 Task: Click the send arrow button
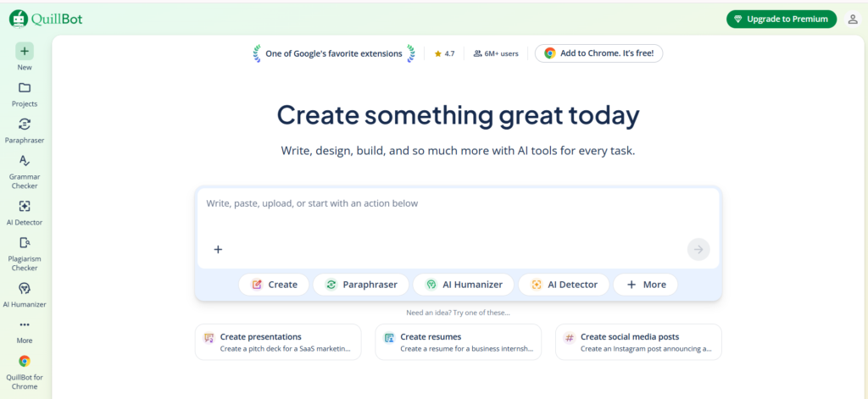(x=698, y=249)
